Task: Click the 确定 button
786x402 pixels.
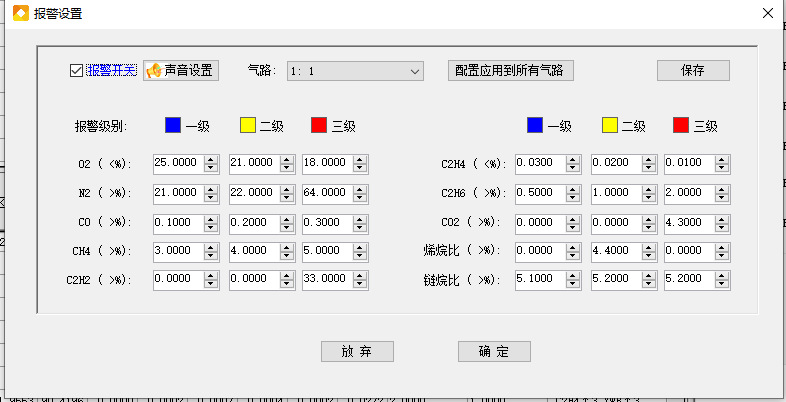Action: pos(494,351)
